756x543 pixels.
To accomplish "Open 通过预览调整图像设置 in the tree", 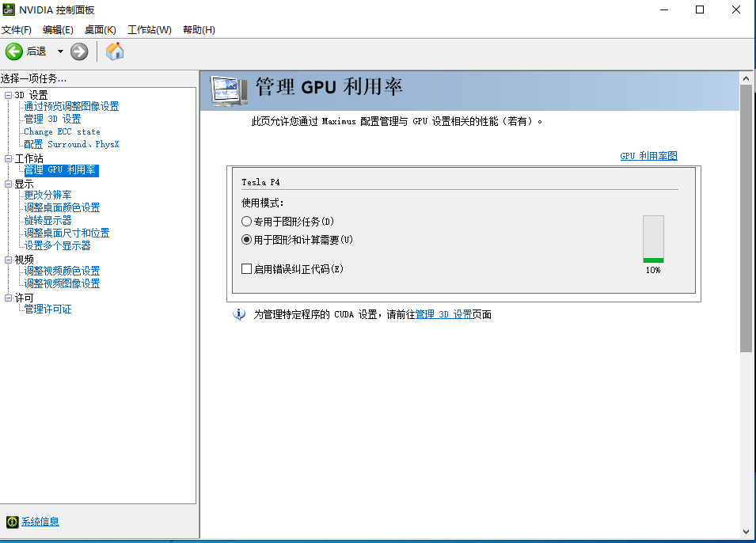I will click(x=71, y=106).
